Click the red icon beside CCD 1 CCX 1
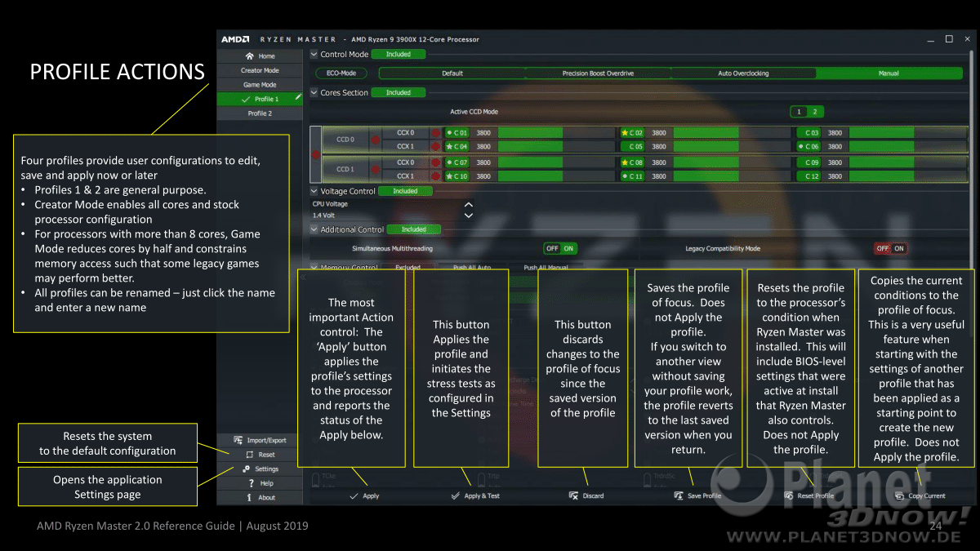 pos(435,176)
